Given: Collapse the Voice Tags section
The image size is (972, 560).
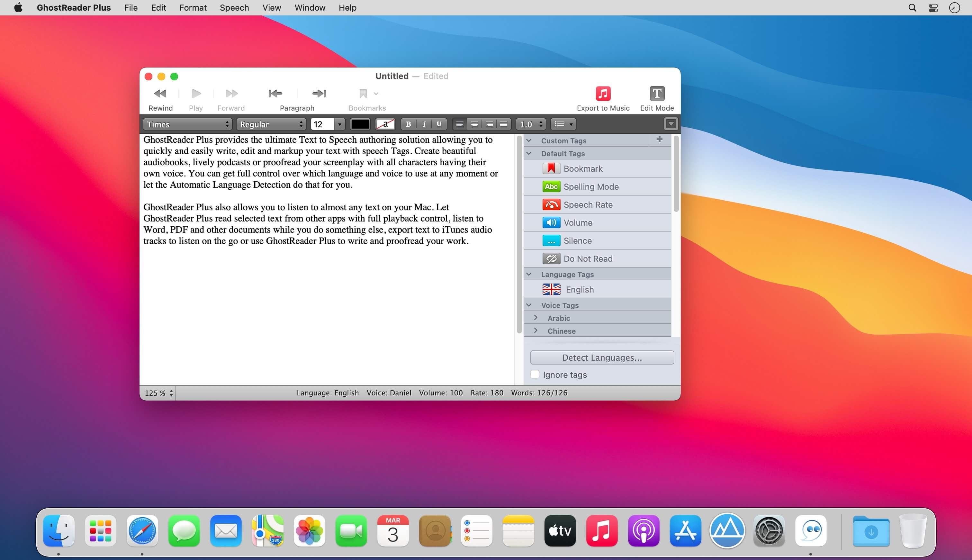Looking at the screenshot, I should [529, 305].
